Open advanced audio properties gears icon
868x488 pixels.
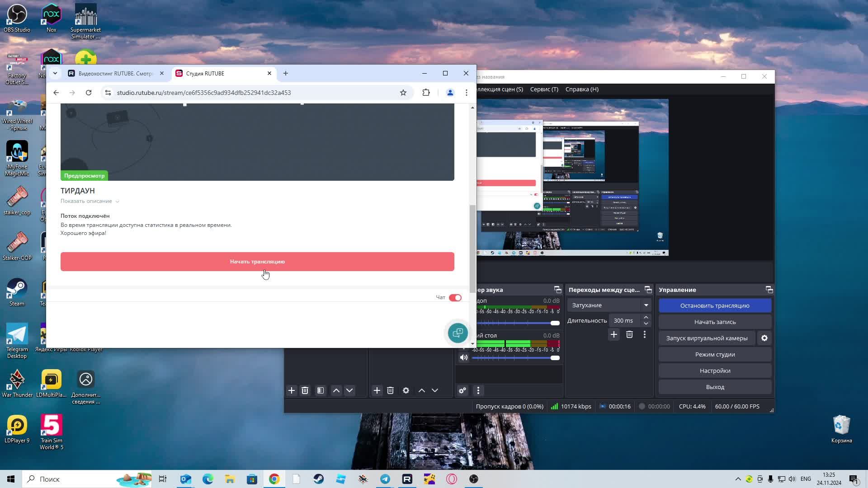[462, 390]
